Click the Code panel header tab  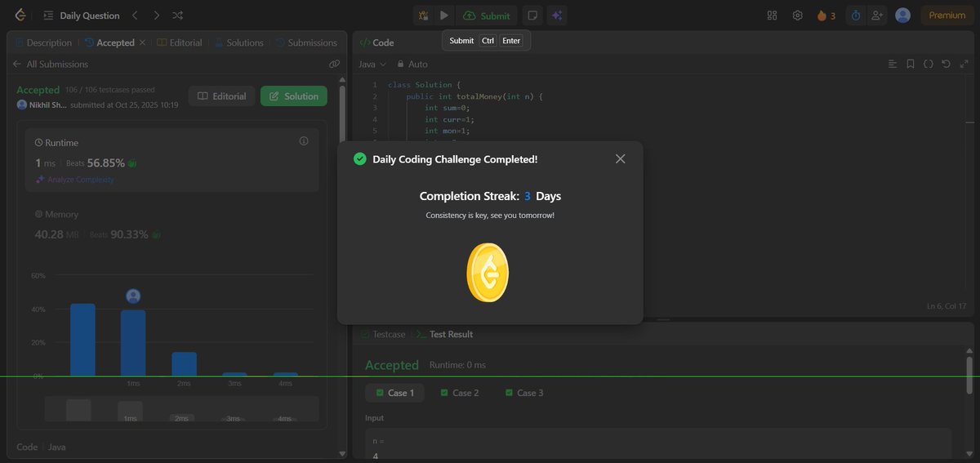point(376,42)
